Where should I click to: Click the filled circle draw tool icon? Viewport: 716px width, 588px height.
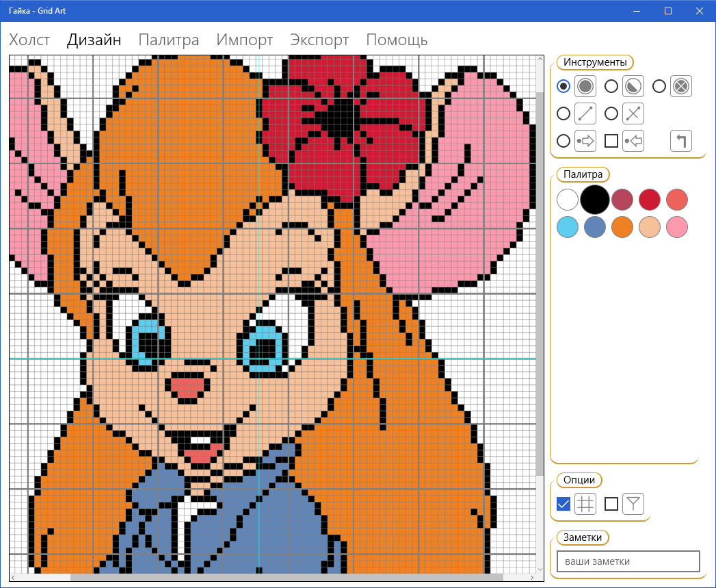(585, 86)
